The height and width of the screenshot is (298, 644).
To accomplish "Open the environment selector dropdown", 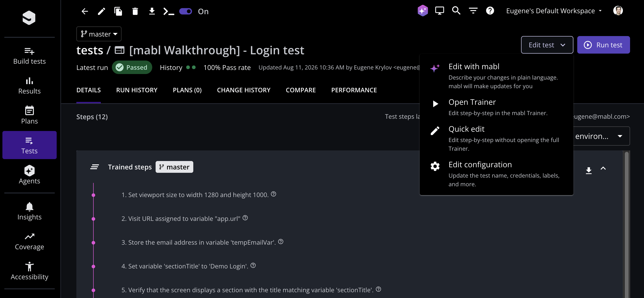I will pos(601,136).
